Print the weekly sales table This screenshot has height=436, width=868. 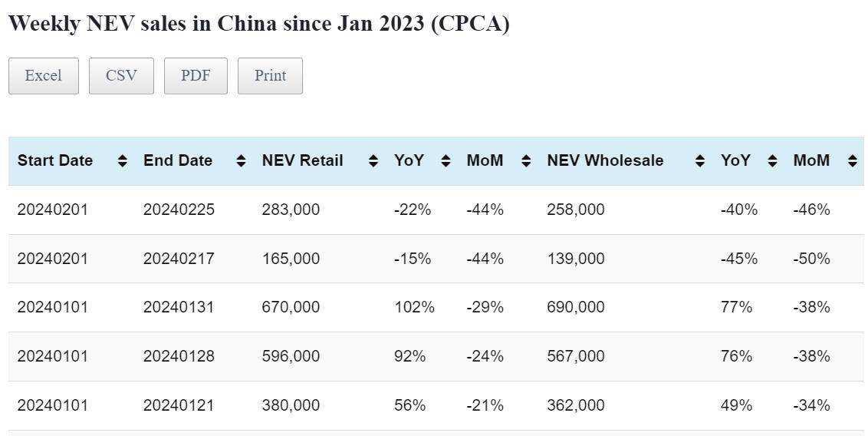(270, 76)
